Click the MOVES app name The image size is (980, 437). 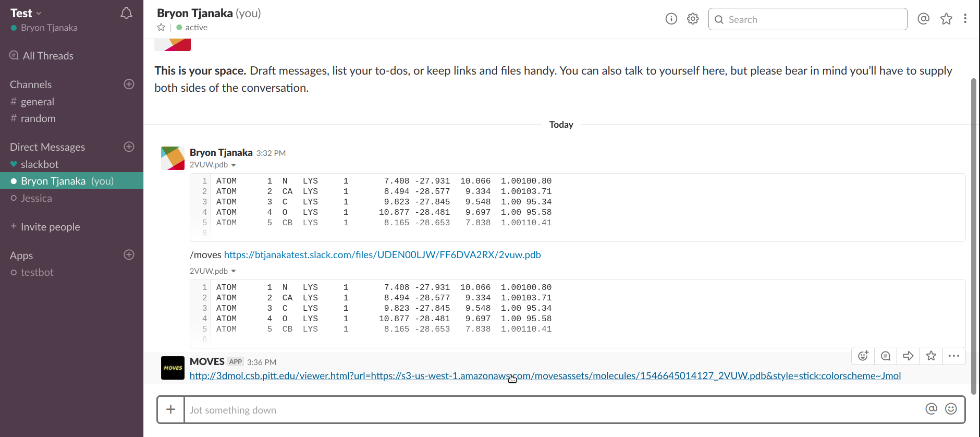pyautogui.click(x=207, y=361)
